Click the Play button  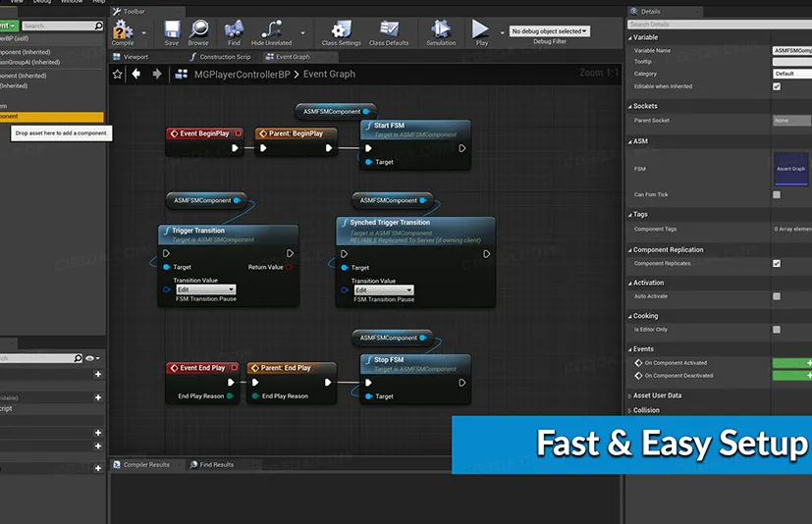pos(481,32)
